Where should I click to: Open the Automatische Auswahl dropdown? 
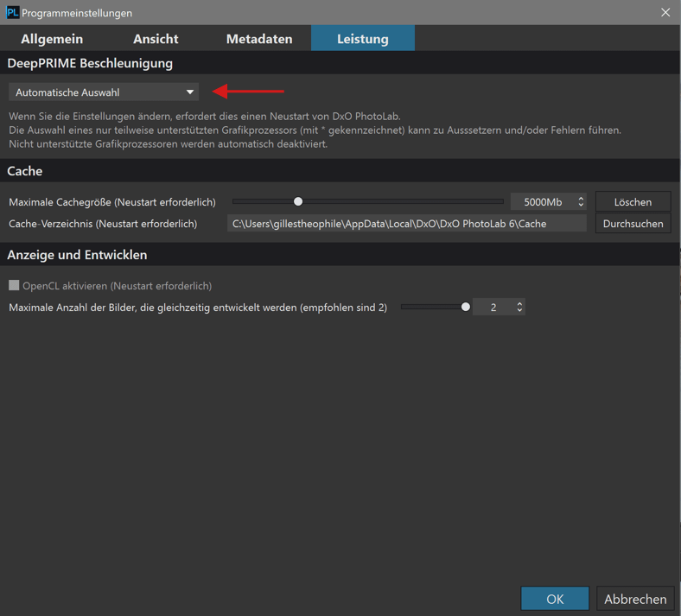click(x=104, y=92)
